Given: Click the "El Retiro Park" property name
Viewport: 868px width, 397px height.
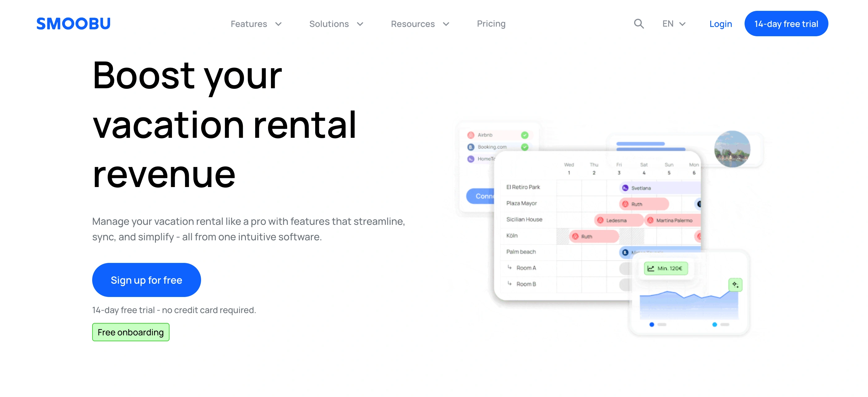Looking at the screenshot, I should 523,187.
